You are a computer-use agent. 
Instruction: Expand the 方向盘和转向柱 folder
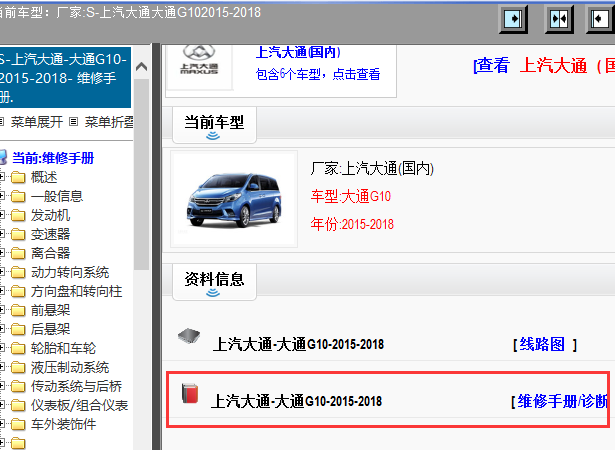point(2,291)
